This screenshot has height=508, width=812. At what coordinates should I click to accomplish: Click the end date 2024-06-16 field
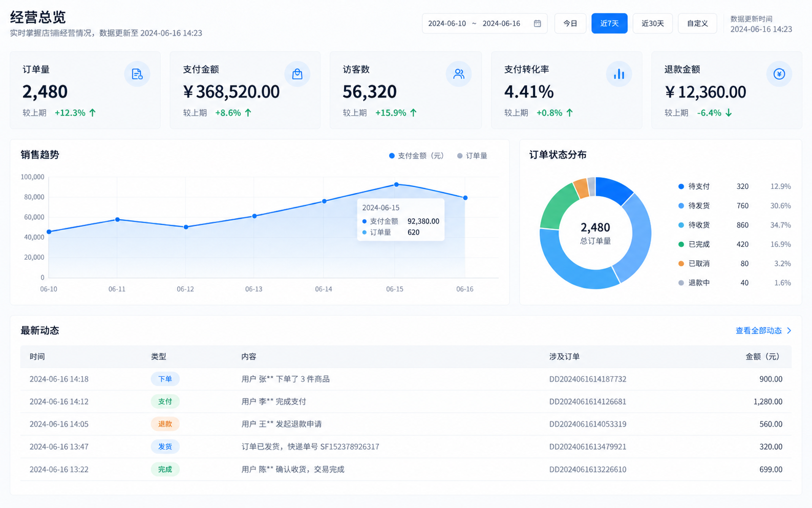(x=501, y=24)
